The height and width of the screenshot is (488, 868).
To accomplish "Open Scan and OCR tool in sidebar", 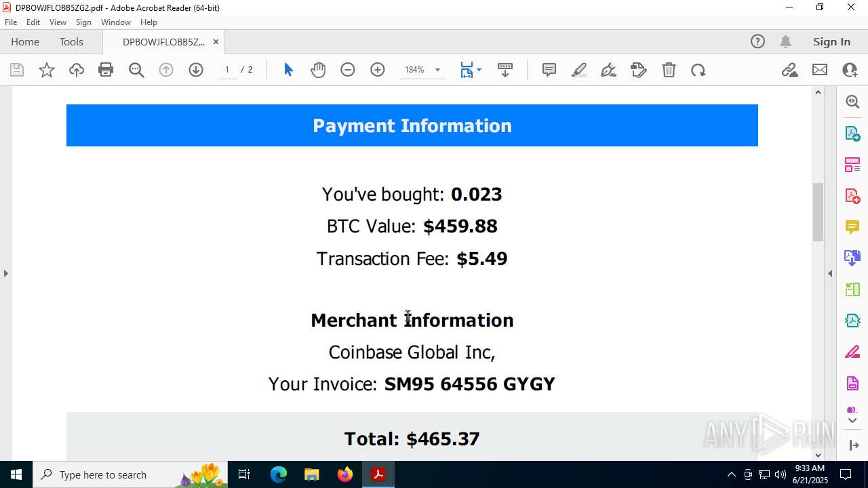I will (852, 321).
